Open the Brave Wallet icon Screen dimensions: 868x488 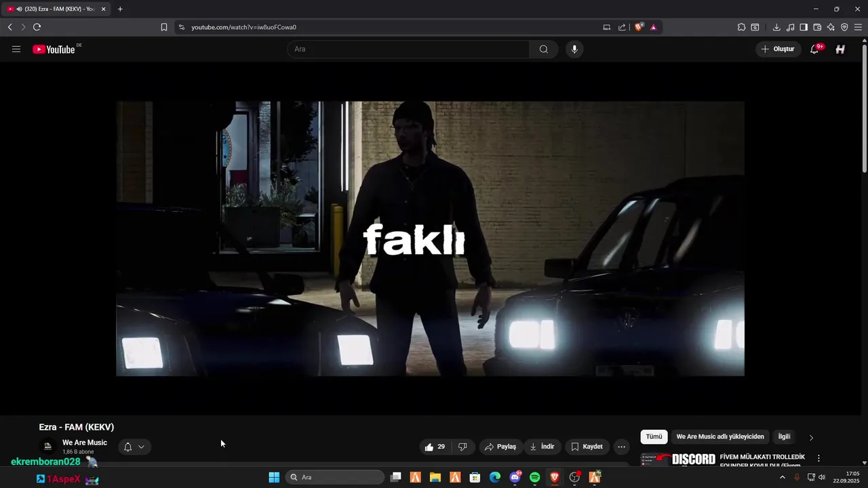pyautogui.click(x=817, y=27)
